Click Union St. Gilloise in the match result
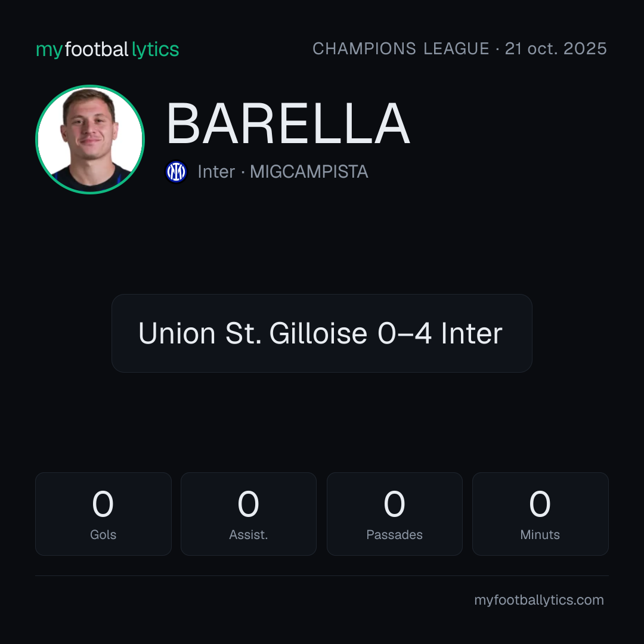Image resolution: width=644 pixels, height=644 pixels. point(253,333)
